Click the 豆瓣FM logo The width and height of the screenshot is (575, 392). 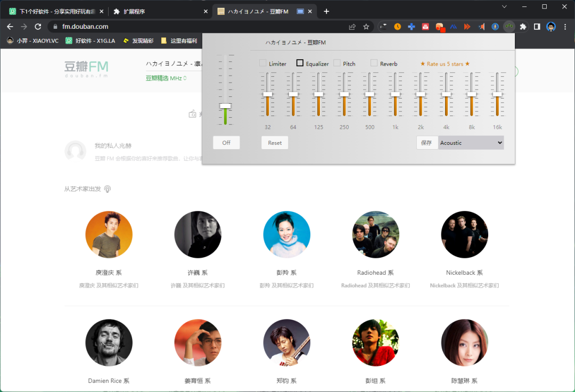click(87, 69)
